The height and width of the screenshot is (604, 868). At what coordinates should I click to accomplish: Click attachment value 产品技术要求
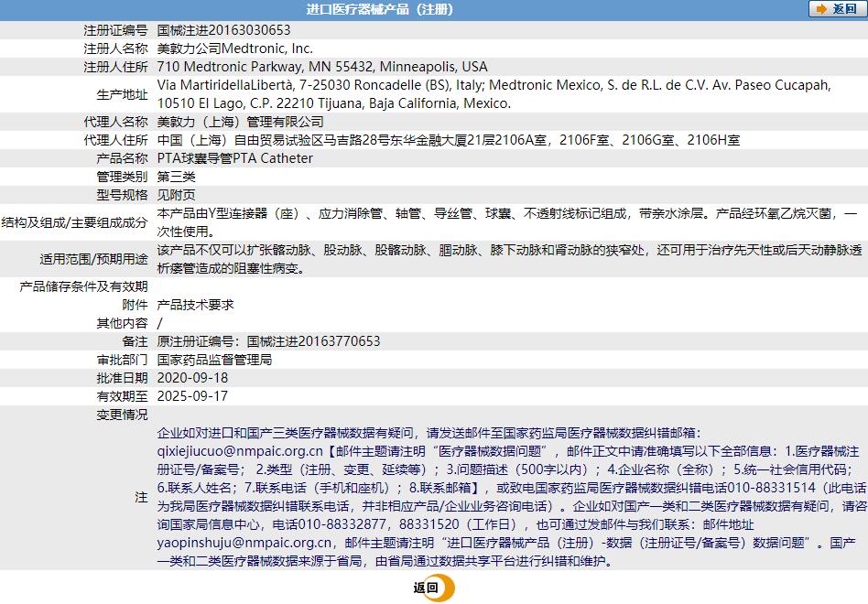(195, 304)
